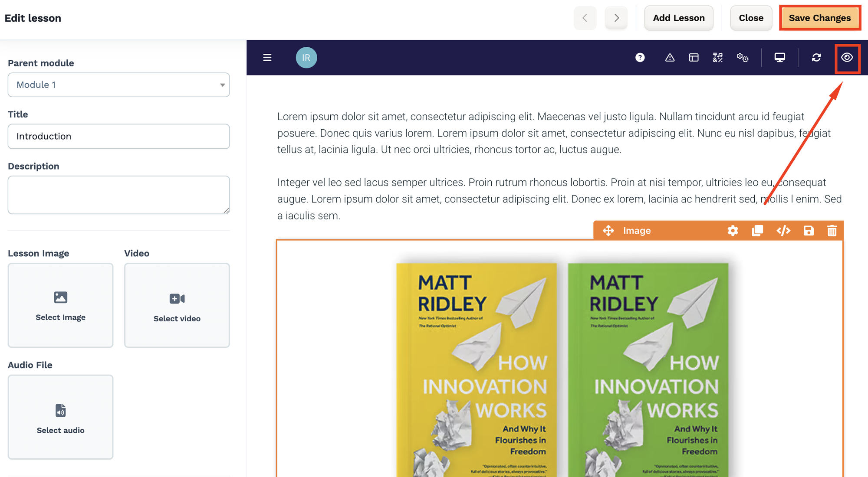Click the Add Lesson button
The width and height of the screenshot is (868, 477).
[679, 18]
